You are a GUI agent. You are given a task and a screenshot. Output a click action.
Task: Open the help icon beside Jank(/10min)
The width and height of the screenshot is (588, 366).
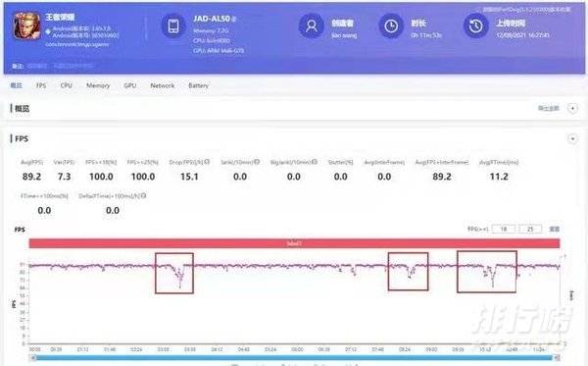tap(257, 162)
